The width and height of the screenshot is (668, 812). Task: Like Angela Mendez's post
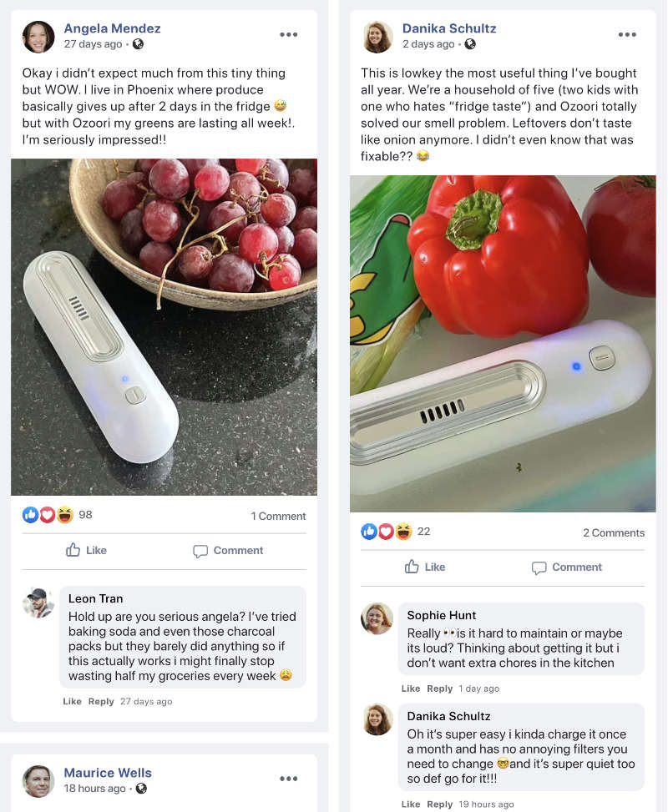(x=86, y=550)
